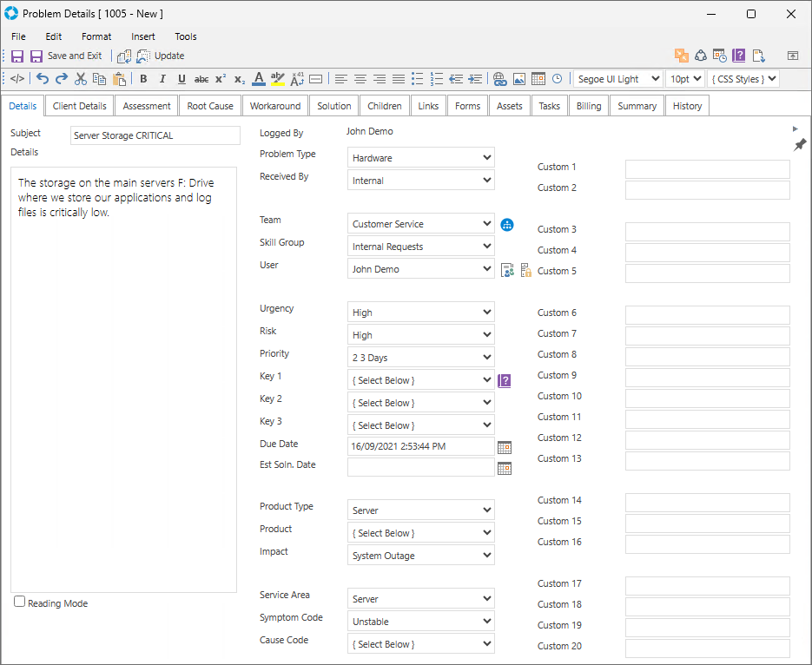Apply bulleted list formatting
The height and width of the screenshot is (665, 812).
tap(417, 79)
